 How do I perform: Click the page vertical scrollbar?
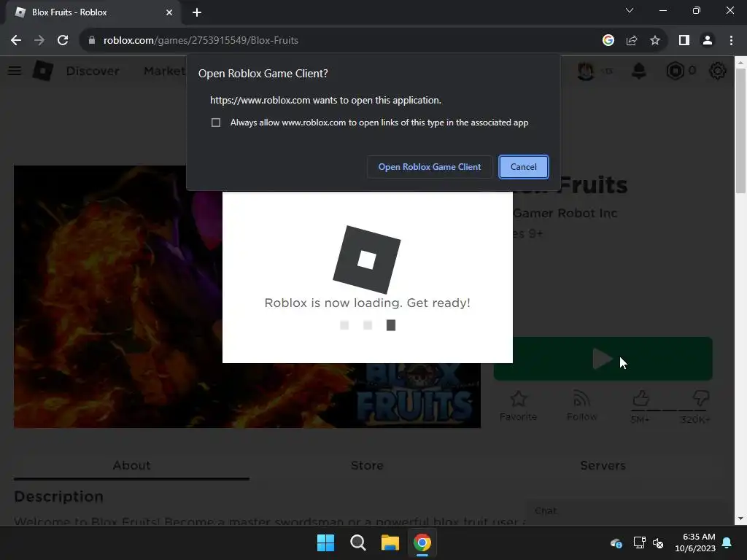(740, 131)
